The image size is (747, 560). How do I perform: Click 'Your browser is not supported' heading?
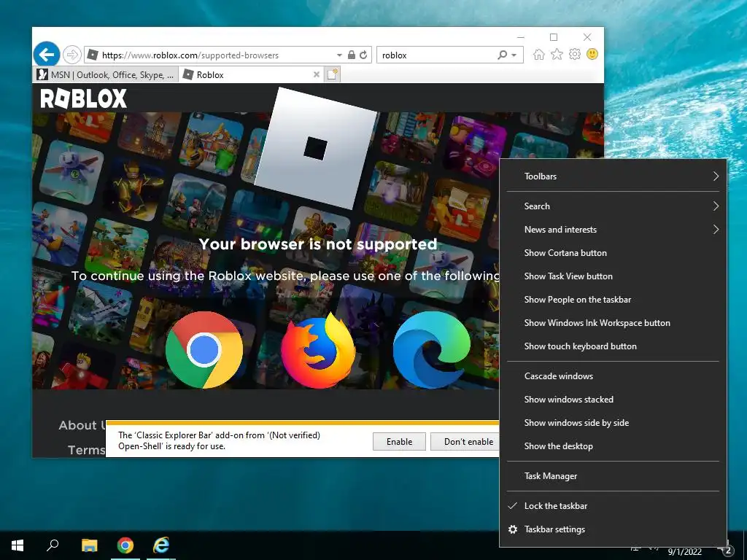(x=318, y=244)
